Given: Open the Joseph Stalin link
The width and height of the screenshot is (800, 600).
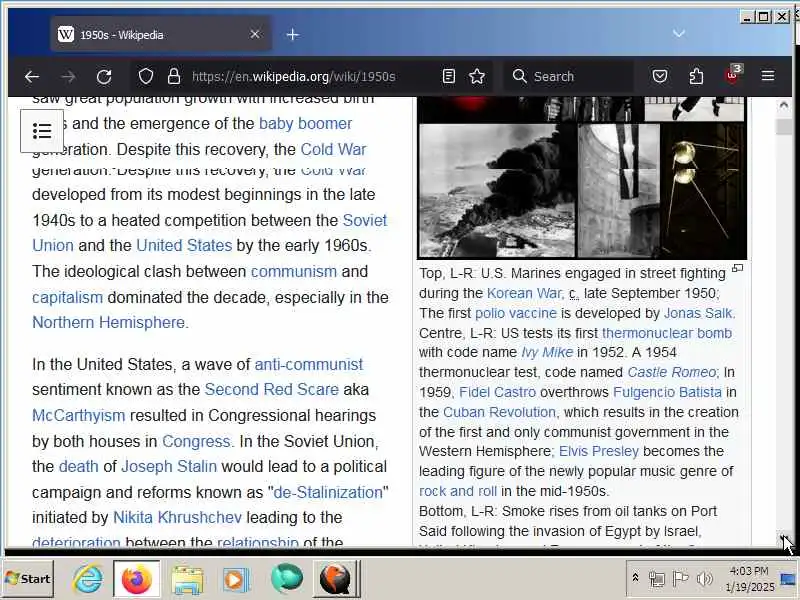Looking at the screenshot, I should [169, 466].
